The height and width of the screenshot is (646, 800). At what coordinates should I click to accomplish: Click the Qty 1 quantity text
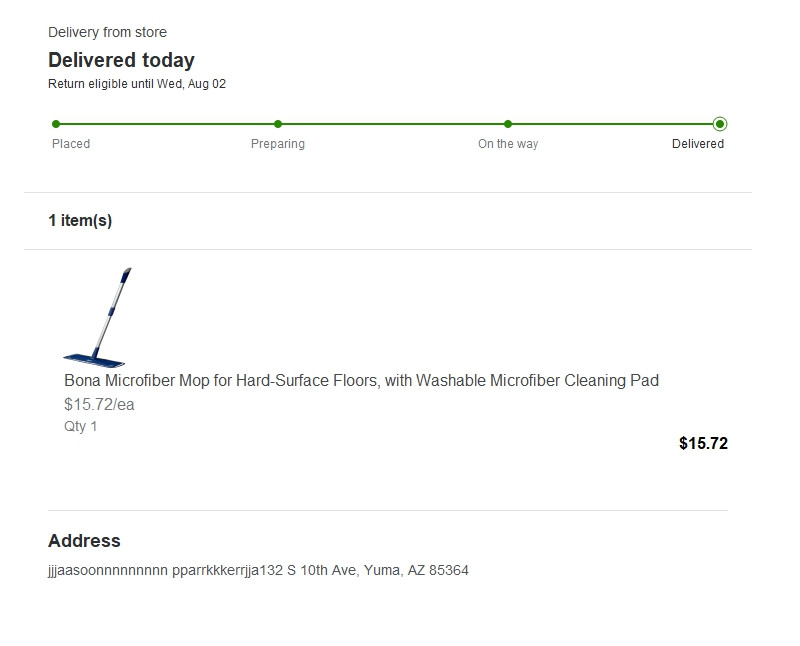pos(80,426)
